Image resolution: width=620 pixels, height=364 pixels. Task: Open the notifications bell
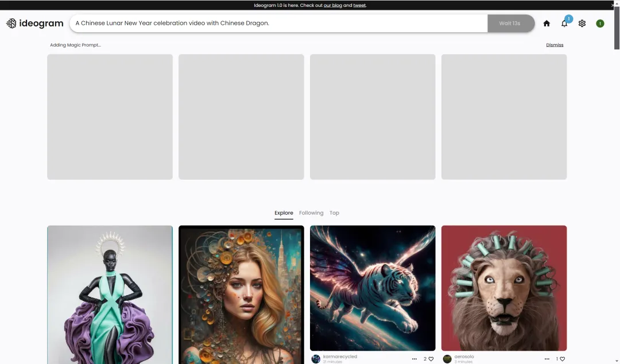564,24
